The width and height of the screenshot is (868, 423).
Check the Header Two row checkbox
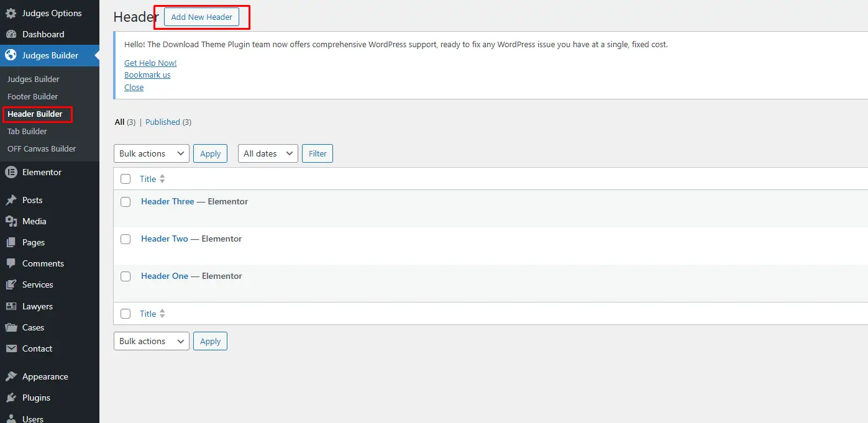click(126, 239)
